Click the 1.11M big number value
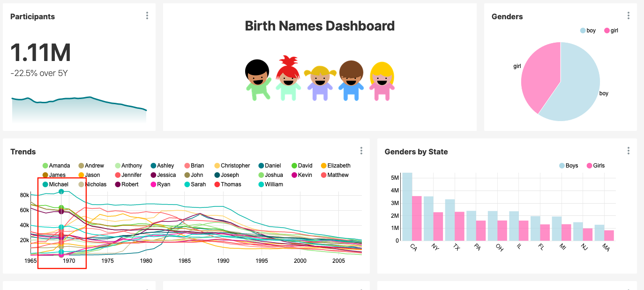This screenshot has width=644, height=290. [40, 53]
